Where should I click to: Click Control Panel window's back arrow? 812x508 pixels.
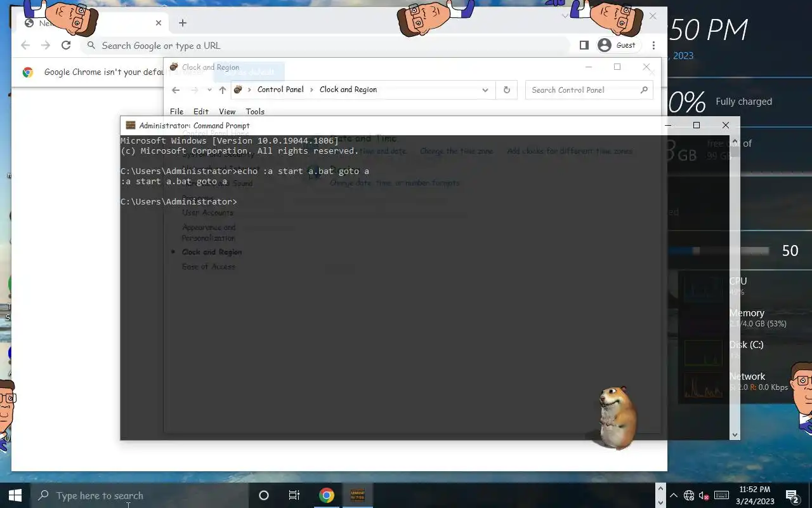point(176,90)
